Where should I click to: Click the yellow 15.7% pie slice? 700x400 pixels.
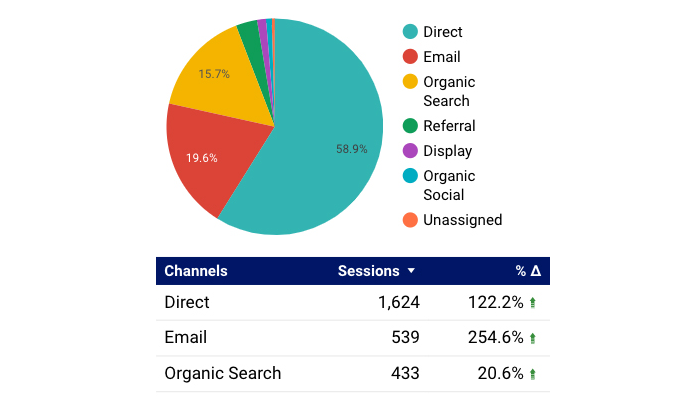215,75
